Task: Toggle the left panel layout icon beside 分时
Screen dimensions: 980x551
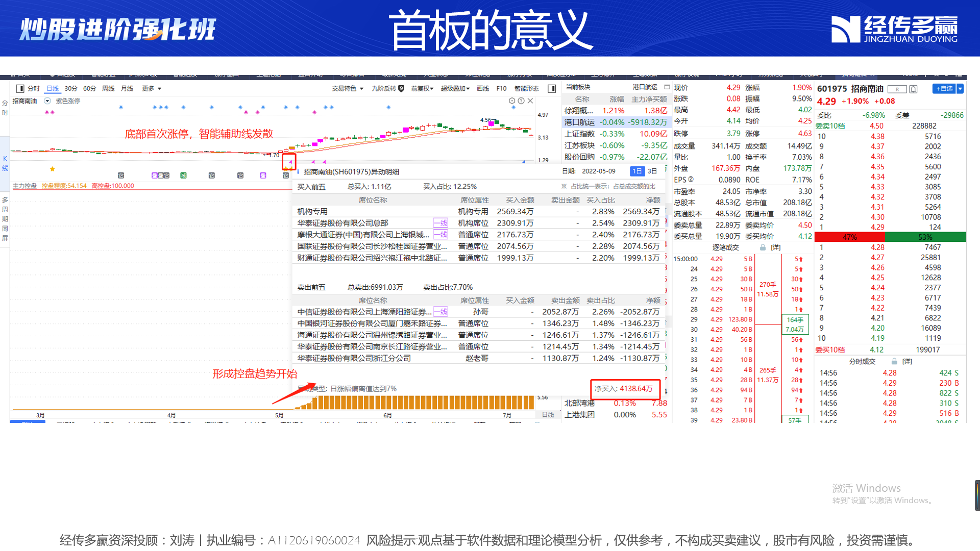Action: click(x=20, y=89)
